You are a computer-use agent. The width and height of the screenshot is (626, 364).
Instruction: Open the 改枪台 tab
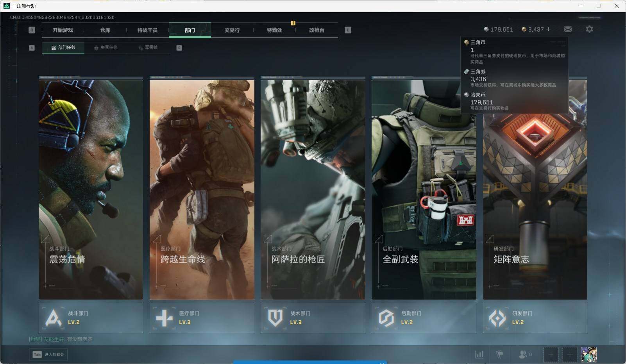click(x=317, y=30)
